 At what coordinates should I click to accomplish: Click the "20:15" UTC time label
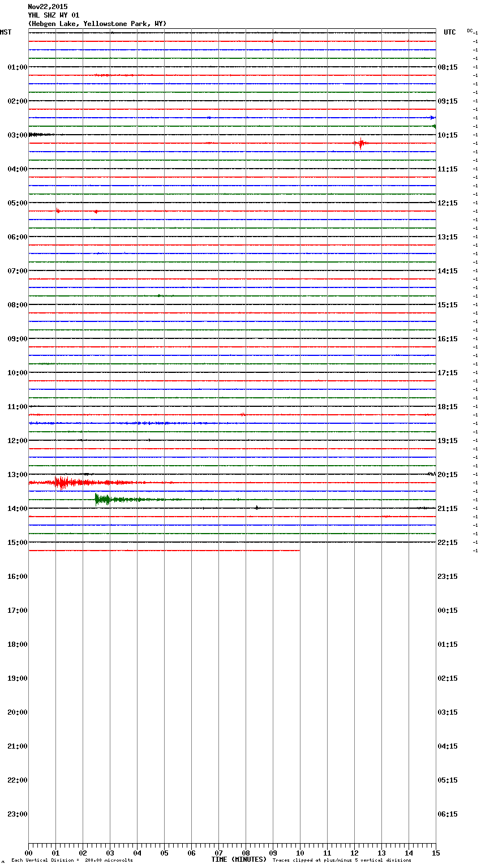(x=448, y=475)
